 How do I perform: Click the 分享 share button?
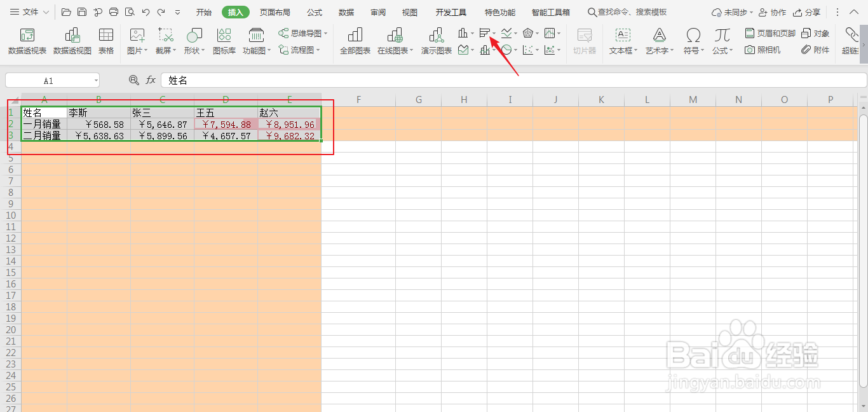coord(806,12)
